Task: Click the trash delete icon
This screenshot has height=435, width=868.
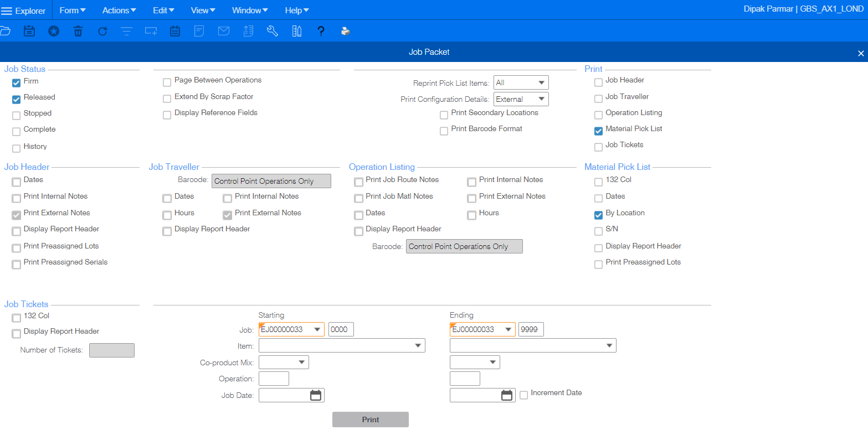Action: (x=78, y=31)
